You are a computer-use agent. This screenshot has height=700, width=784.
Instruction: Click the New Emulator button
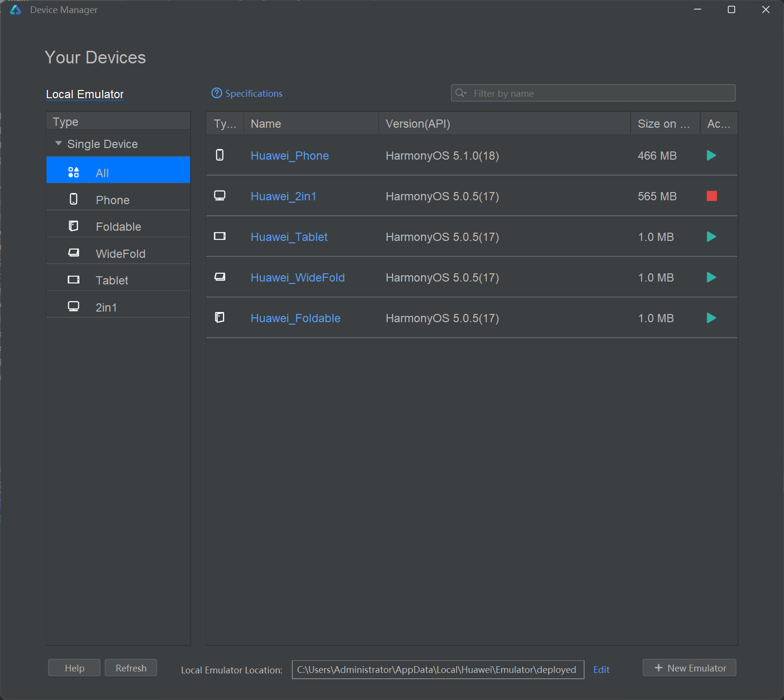pos(689,668)
